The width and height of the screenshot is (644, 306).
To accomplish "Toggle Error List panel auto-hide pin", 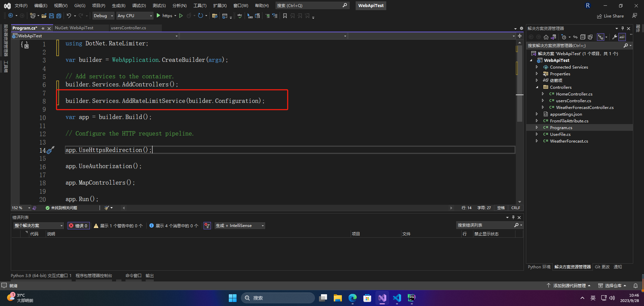I will coord(513,217).
